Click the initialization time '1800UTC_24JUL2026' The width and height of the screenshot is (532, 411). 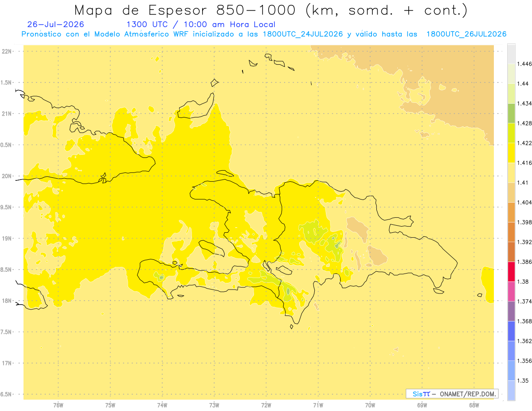pos(303,34)
